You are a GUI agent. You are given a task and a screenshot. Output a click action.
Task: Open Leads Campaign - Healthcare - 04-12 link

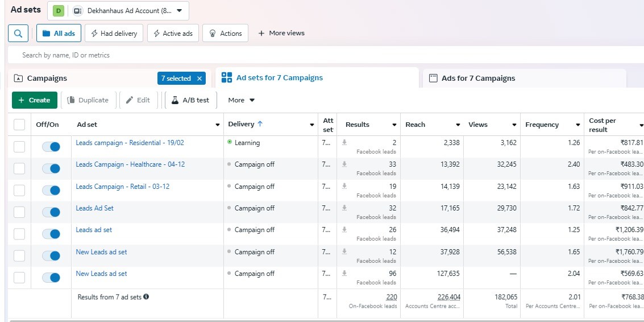(130, 164)
